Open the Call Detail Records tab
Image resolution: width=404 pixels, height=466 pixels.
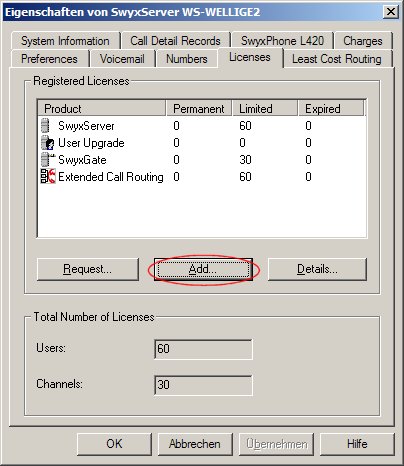pyautogui.click(x=176, y=41)
